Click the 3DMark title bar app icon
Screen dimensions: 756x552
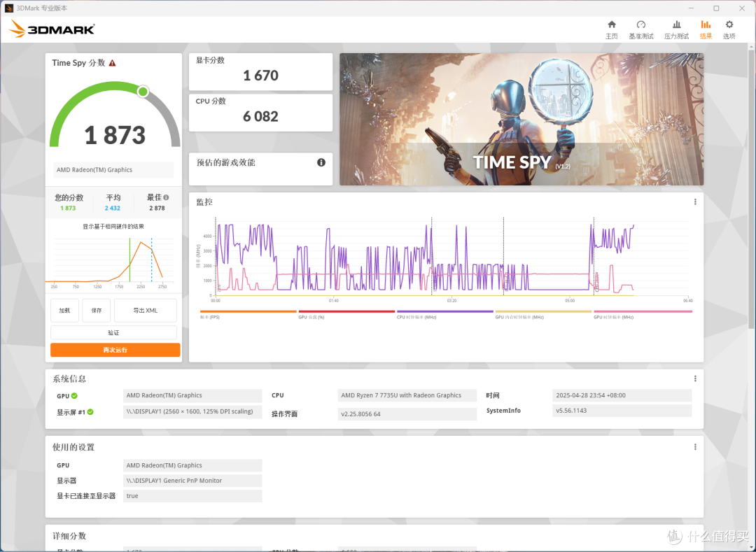tap(8, 8)
